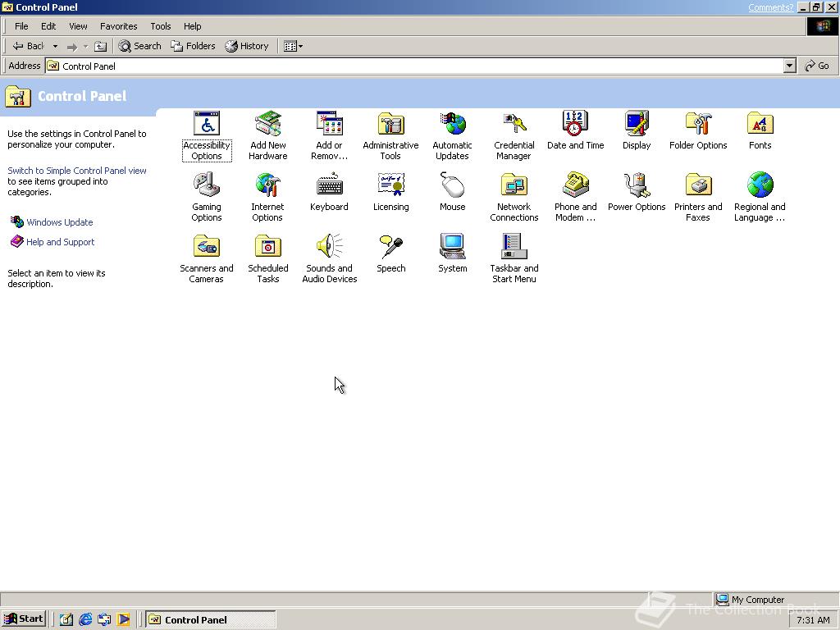Viewport: 840px width, 630px height.
Task: Open the Licensing certificate icon
Action: (390, 185)
